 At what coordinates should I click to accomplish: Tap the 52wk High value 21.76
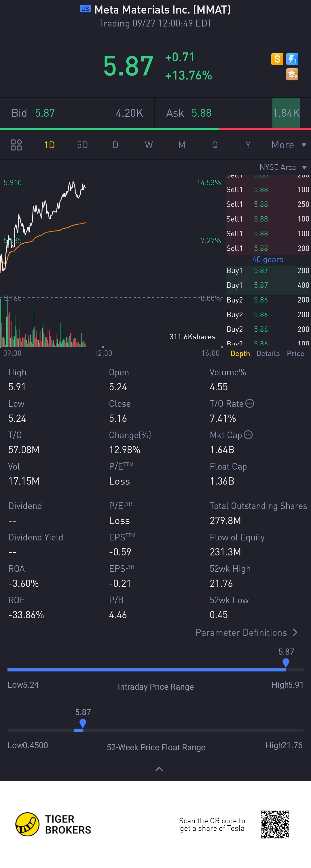221,583
